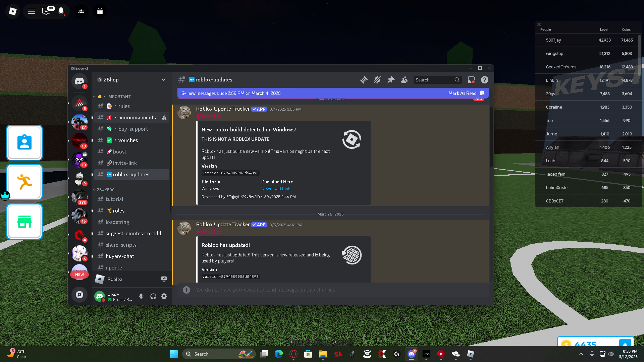The width and height of the screenshot is (644, 362).
Task: Toggle the Roblox voice microphone
Action: pyautogui.click(x=61, y=11)
